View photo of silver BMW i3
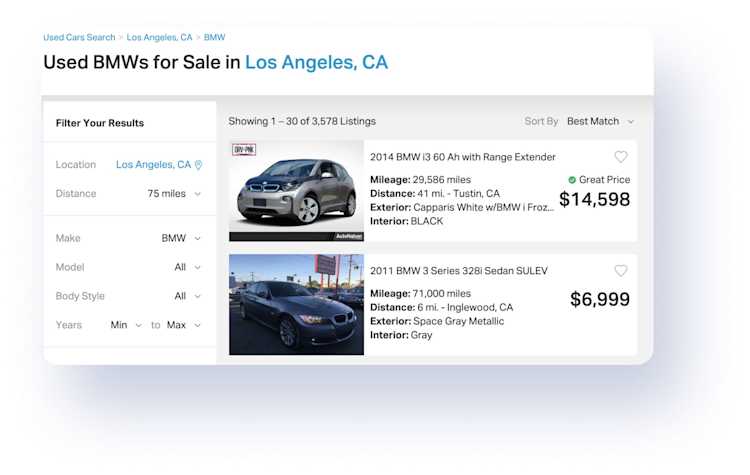Image resolution: width=750 pixels, height=475 pixels. 296,190
